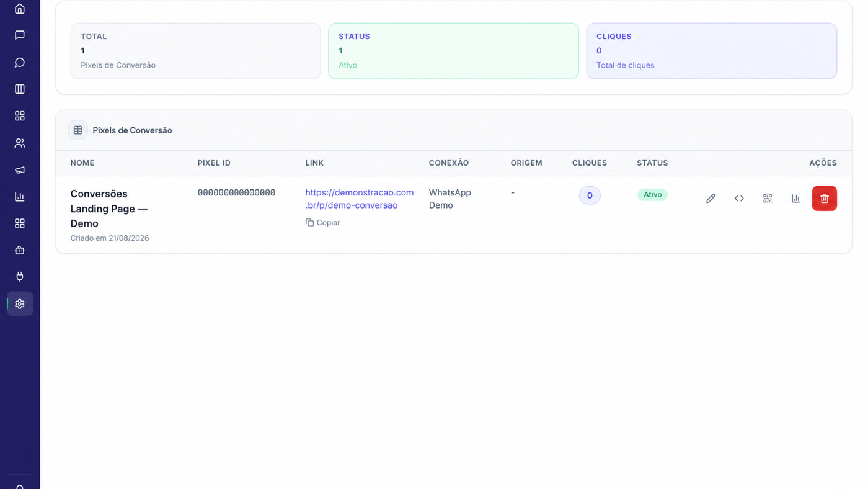Viewport: 868px width, 489px height.
Task: Click the Conversões Landing Page — Demo name
Action: pos(109,209)
